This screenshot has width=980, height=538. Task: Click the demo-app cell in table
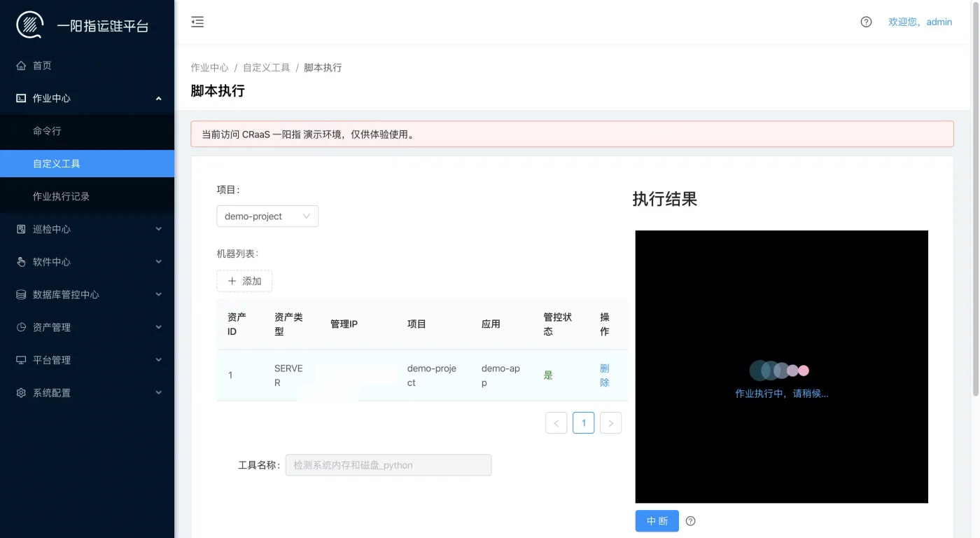click(500, 375)
